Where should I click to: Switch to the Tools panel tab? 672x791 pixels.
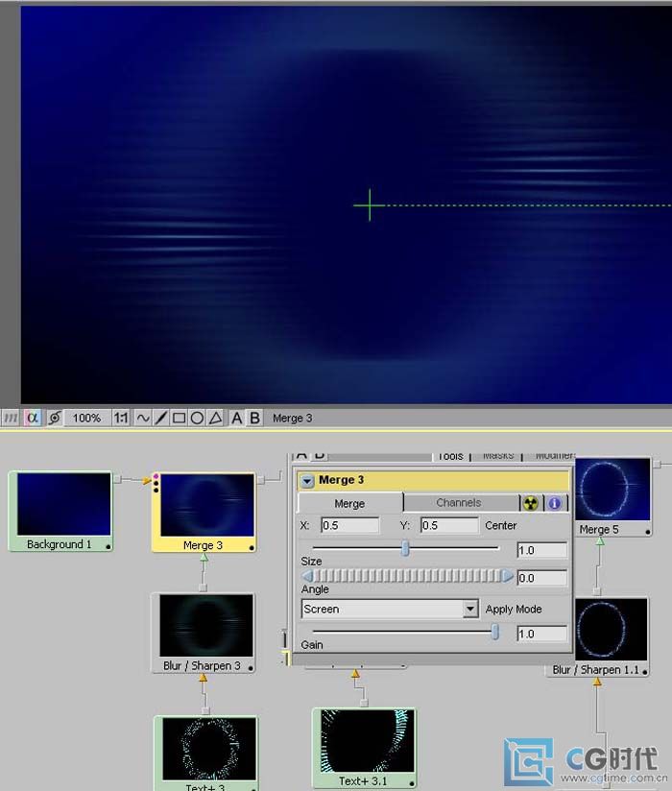coord(450,456)
